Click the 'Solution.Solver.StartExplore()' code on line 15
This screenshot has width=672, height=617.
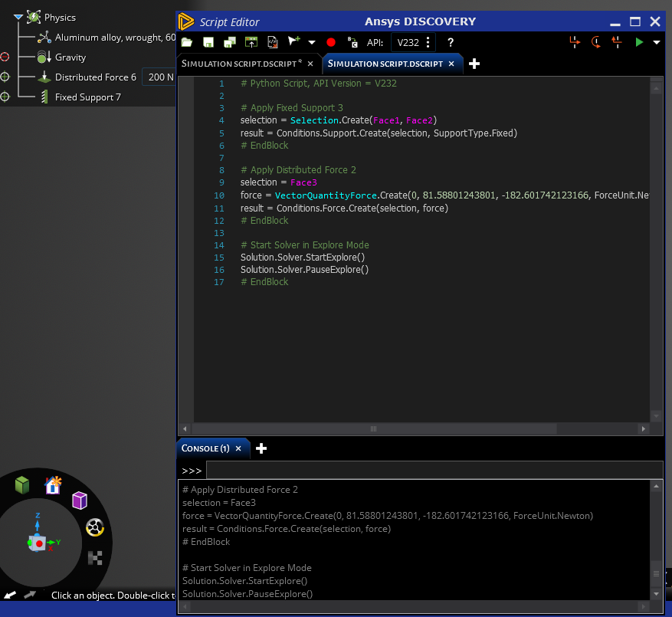click(x=303, y=258)
